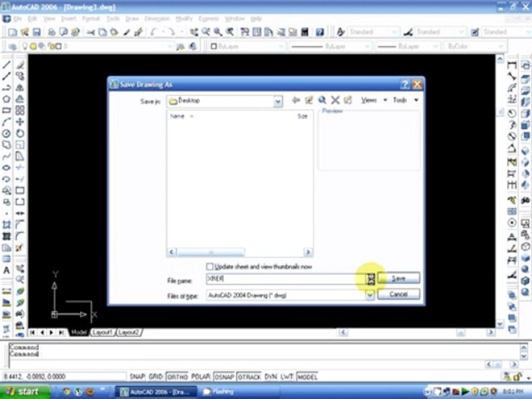This screenshot has width=532, height=399.
Task: Select the Multiline Text A tool
Action: pyautogui.click(x=7, y=270)
